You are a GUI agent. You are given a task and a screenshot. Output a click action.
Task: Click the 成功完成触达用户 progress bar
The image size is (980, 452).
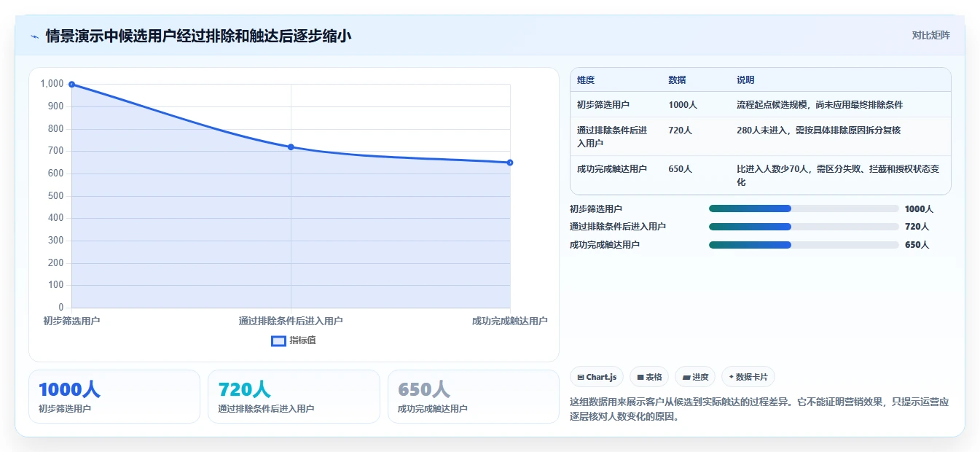point(804,245)
